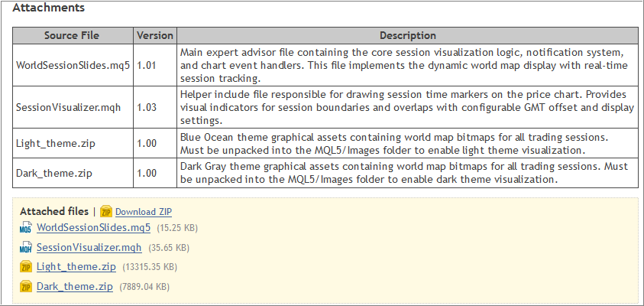Open the Download ZIP link

point(144,212)
